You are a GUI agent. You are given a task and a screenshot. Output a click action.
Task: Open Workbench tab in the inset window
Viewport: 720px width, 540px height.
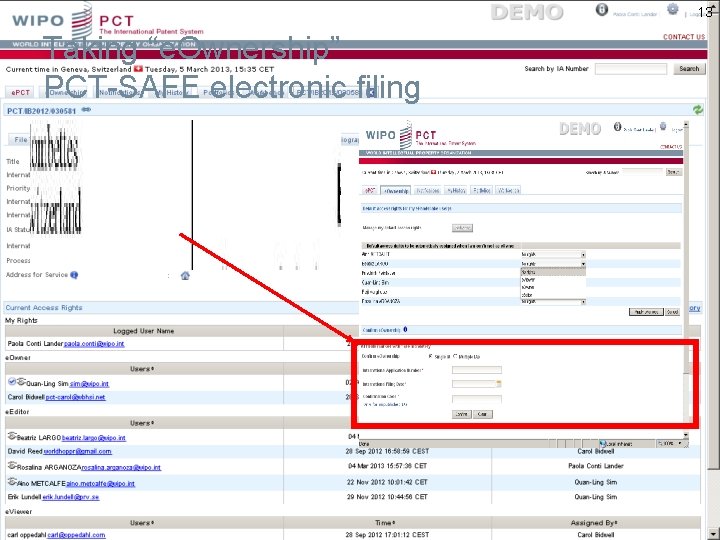508,191
